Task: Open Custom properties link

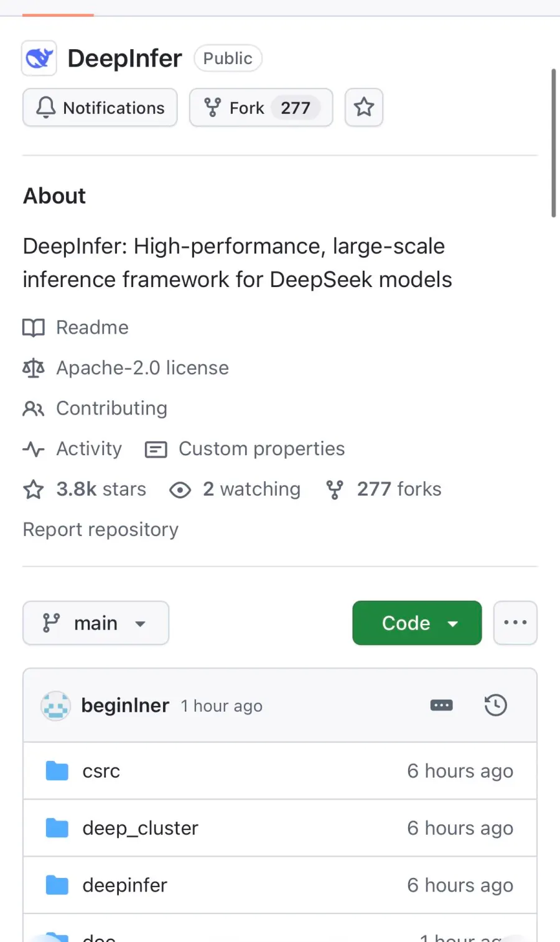Action: [261, 449]
